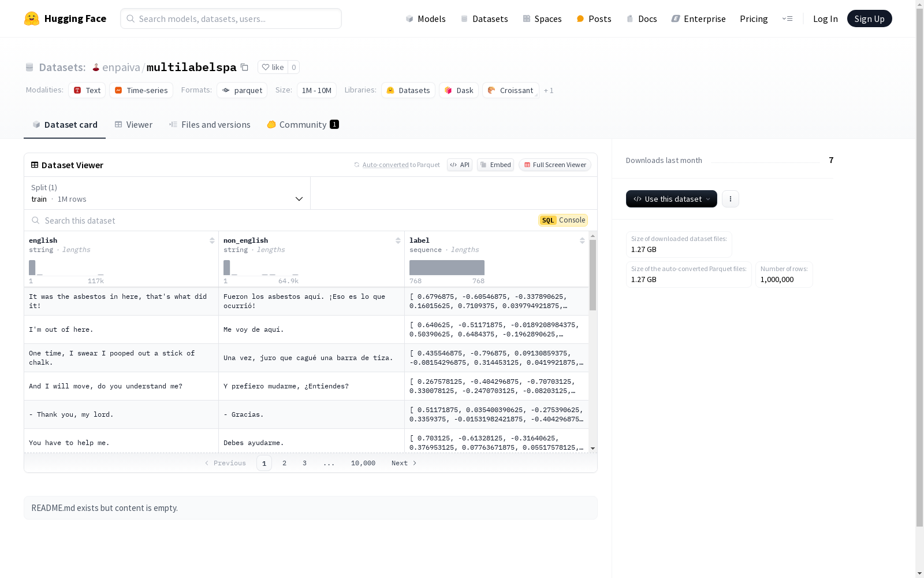
Task: Click the Dataset Viewer table icon
Action: pos(35,165)
